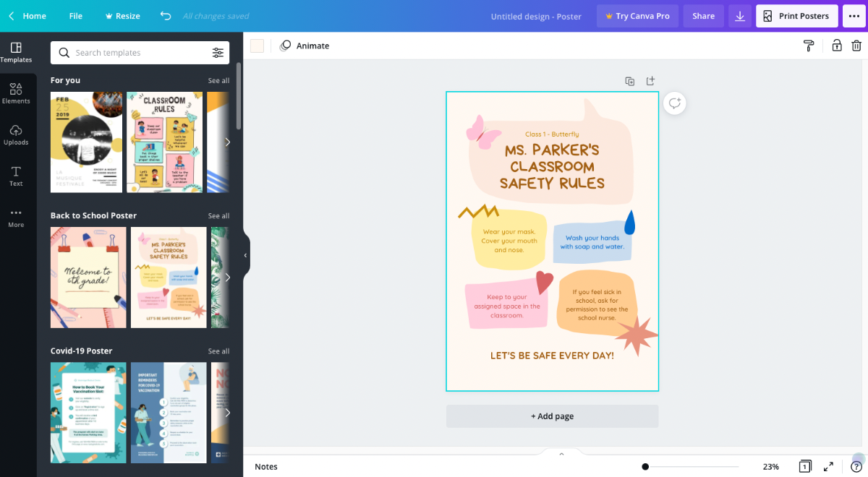Duplicate the page via the copy icon
Viewport: 868px width, 477px height.
(x=629, y=81)
